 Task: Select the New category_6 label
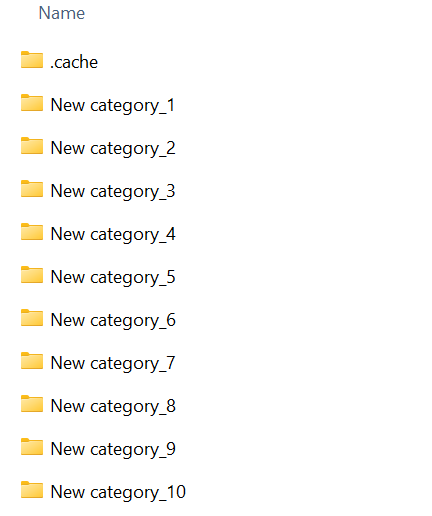point(113,321)
